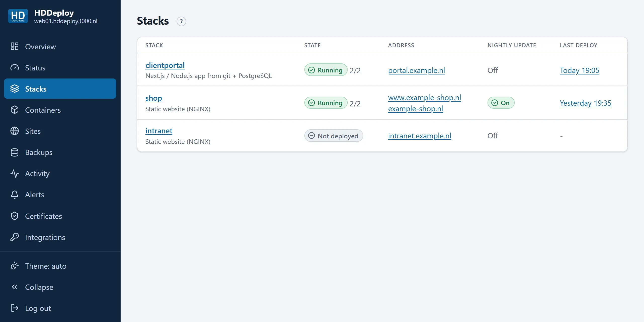Image resolution: width=644 pixels, height=322 pixels.
Task: View the Activity log
Action: pyautogui.click(x=60, y=173)
